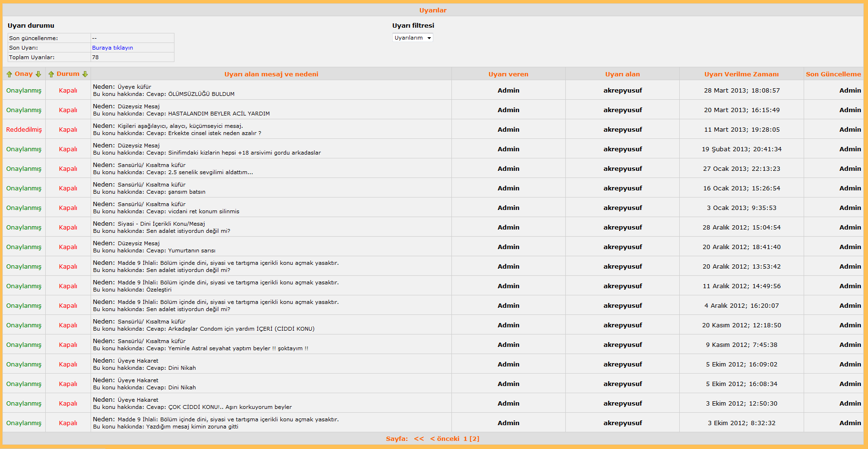868x449 pixels.
Task: Open 'Yazdığım mesaj kimin zoruna gitti' topic
Action: pyautogui.click(x=192, y=427)
